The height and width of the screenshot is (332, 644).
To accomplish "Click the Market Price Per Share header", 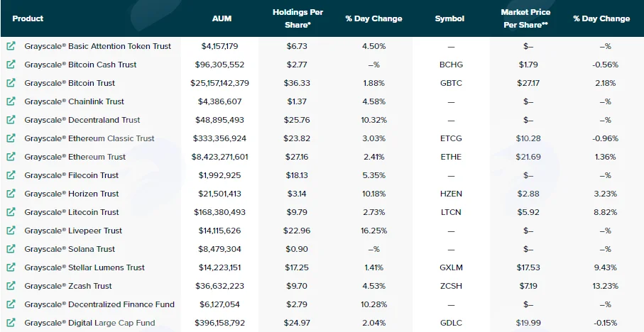I will pyautogui.click(x=525, y=18).
